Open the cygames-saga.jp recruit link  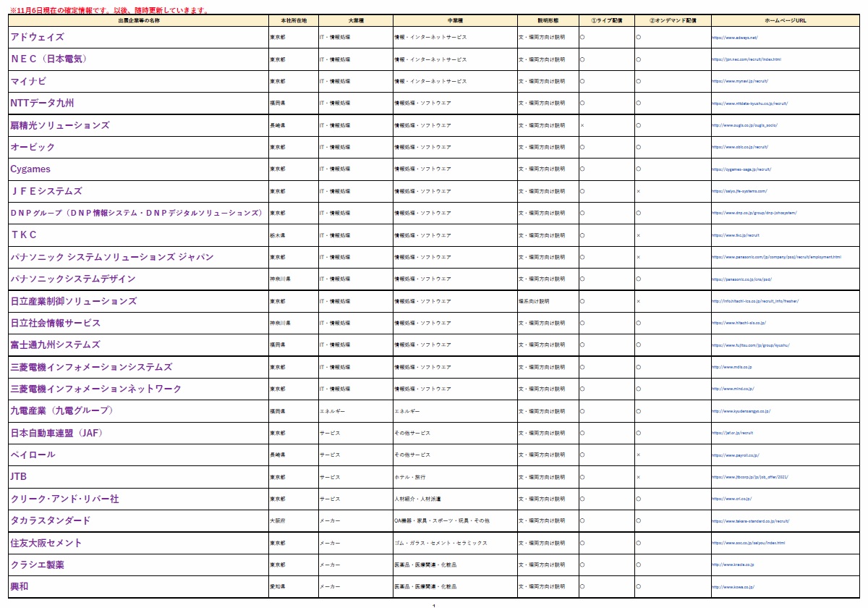tap(742, 169)
